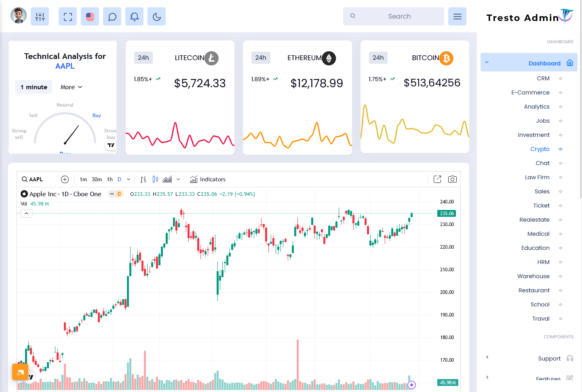Click the search magnifier icon
Image resolution: width=582 pixels, height=392 pixels.
(x=352, y=16)
